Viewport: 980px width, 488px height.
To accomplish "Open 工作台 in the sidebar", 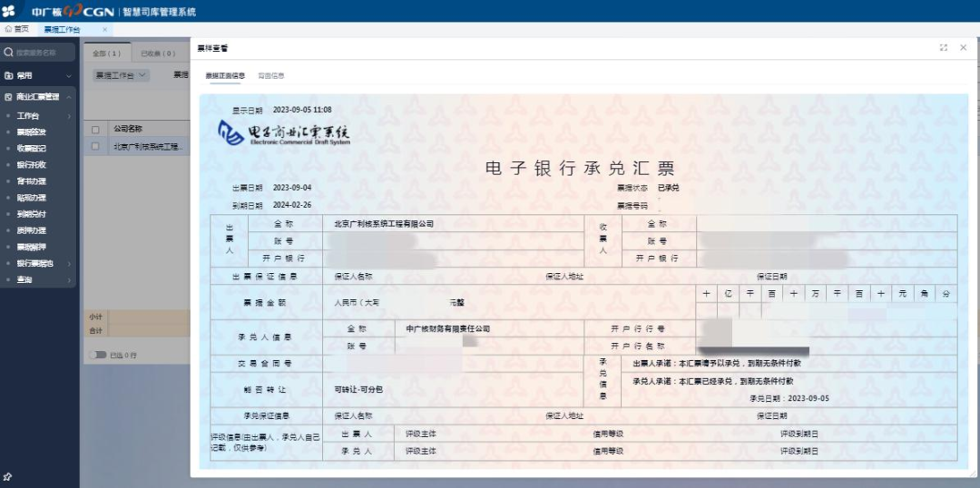I will tap(28, 116).
